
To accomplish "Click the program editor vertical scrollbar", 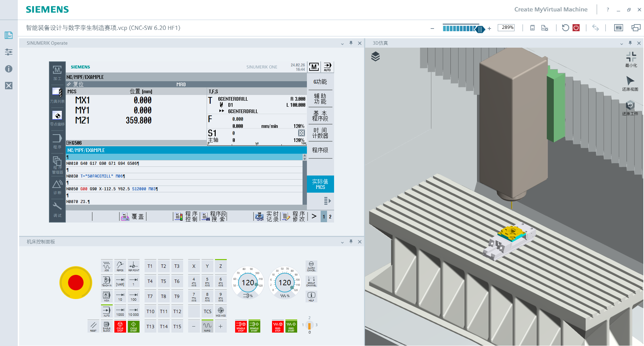I will click(x=305, y=179).
